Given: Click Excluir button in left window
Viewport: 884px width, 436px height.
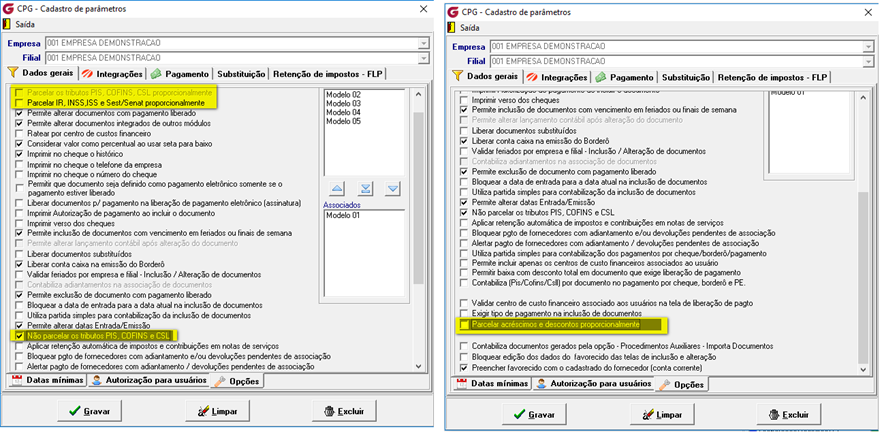Looking at the screenshot, I should [x=344, y=411].
